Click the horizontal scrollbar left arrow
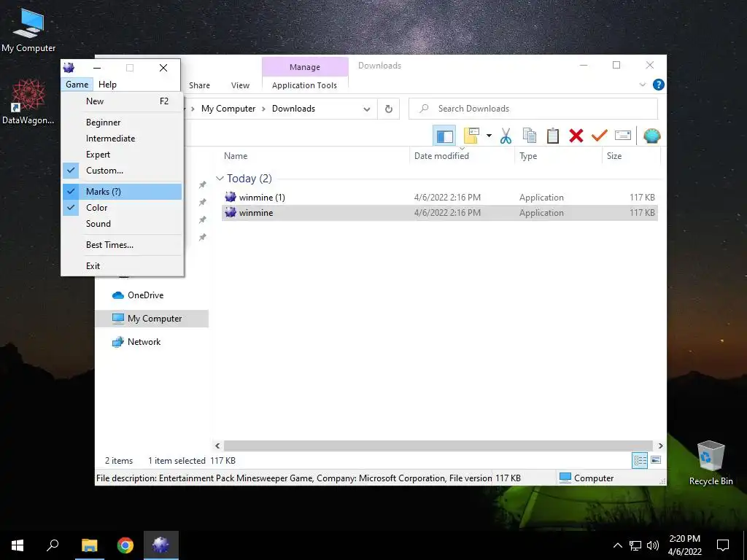Image resolution: width=747 pixels, height=560 pixels. coord(217,446)
